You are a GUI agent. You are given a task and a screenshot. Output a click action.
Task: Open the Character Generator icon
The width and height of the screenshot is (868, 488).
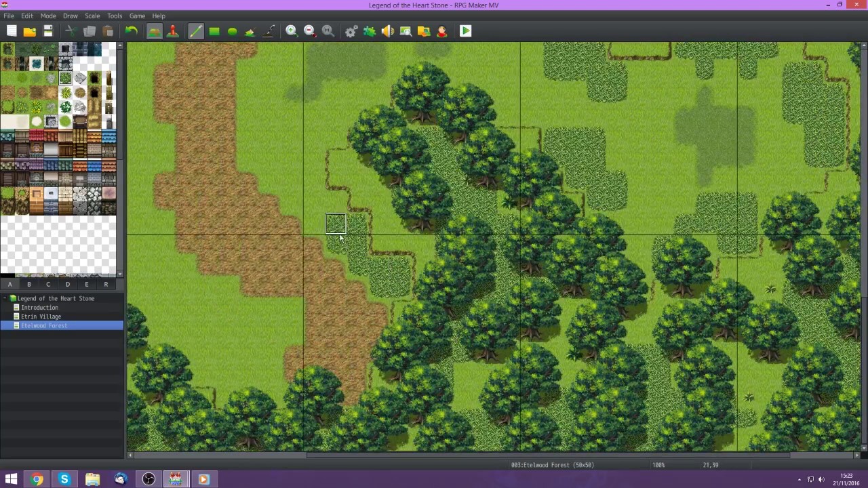(442, 31)
